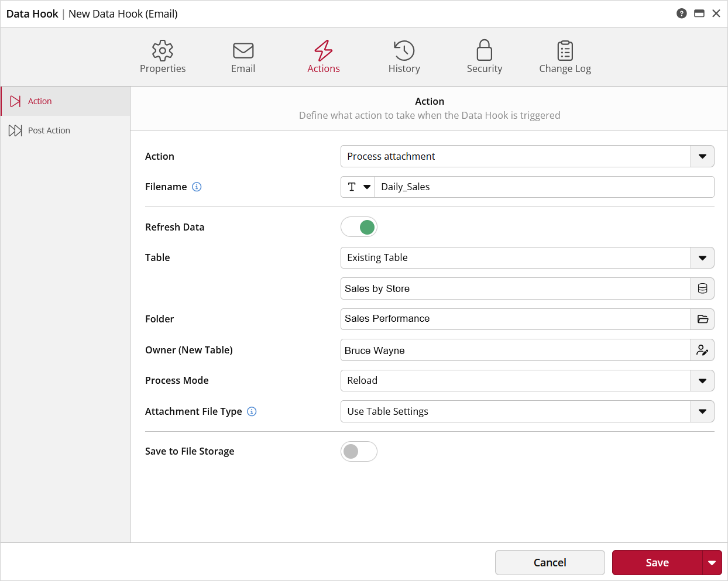
Task: Expand the Table dropdown showing Existing Table
Action: [x=703, y=257]
